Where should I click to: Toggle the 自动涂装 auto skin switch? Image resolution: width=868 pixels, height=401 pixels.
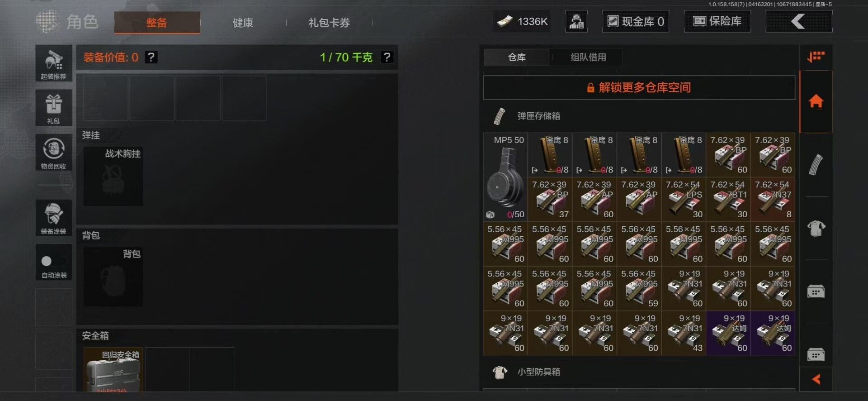[54, 261]
